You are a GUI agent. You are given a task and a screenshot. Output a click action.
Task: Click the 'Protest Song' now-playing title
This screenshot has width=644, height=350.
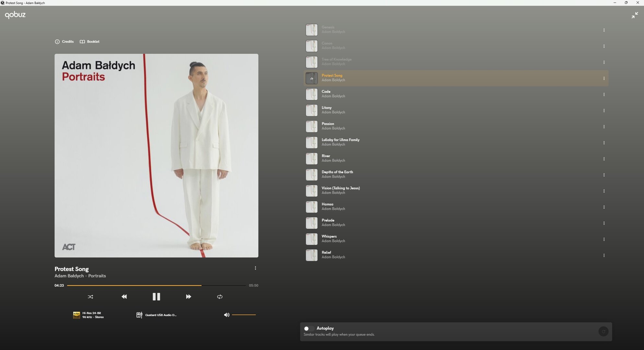[x=71, y=269]
